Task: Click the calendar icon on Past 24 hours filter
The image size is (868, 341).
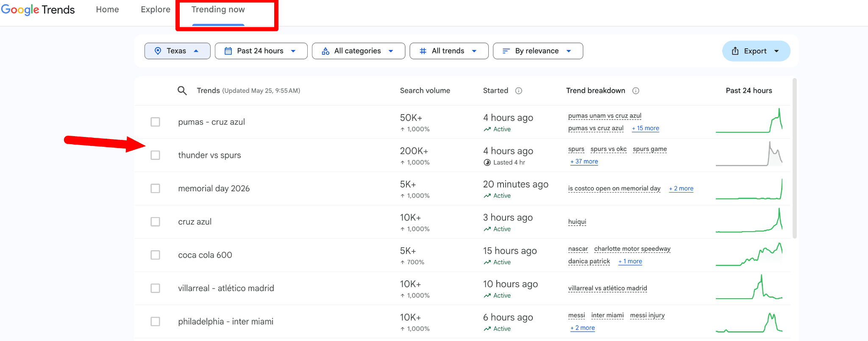Action: (x=228, y=51)
